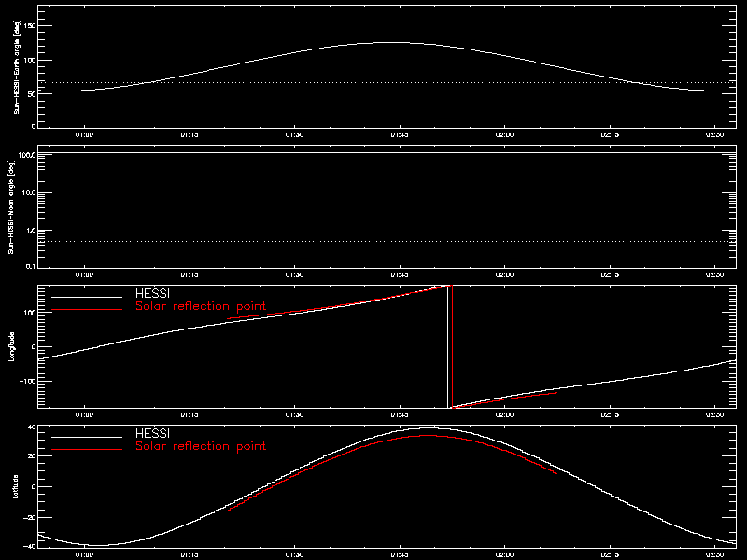Click red legend line sample in Latitude plot
This screenshot has width=747, height=560.
coord(87,449)
